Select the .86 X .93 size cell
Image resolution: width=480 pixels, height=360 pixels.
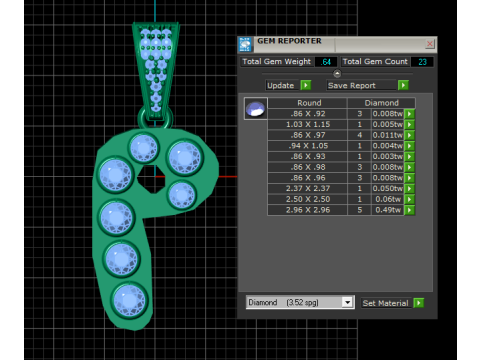308,156
